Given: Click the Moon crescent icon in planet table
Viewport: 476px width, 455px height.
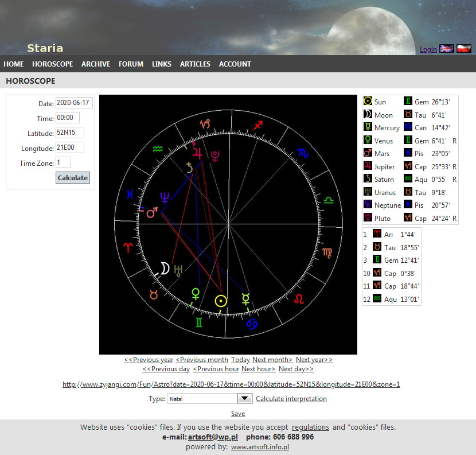Looking at the screenshot, I should 368,115.
